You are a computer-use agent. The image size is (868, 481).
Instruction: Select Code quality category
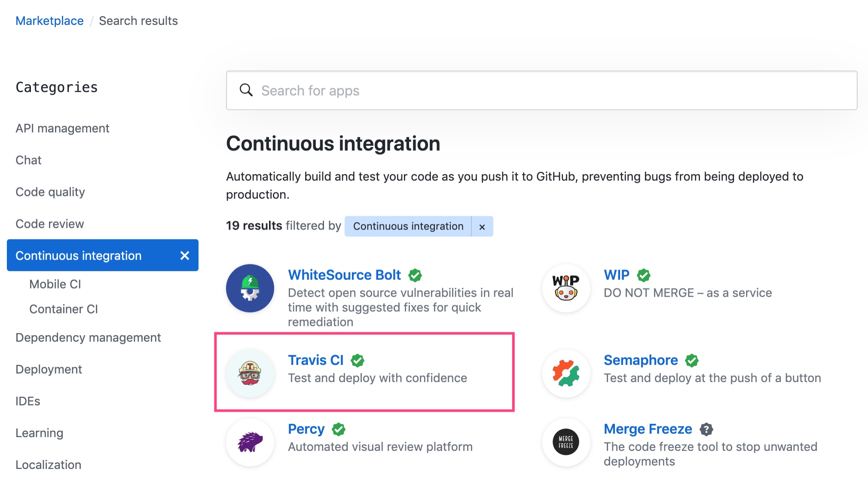point(50,192)
